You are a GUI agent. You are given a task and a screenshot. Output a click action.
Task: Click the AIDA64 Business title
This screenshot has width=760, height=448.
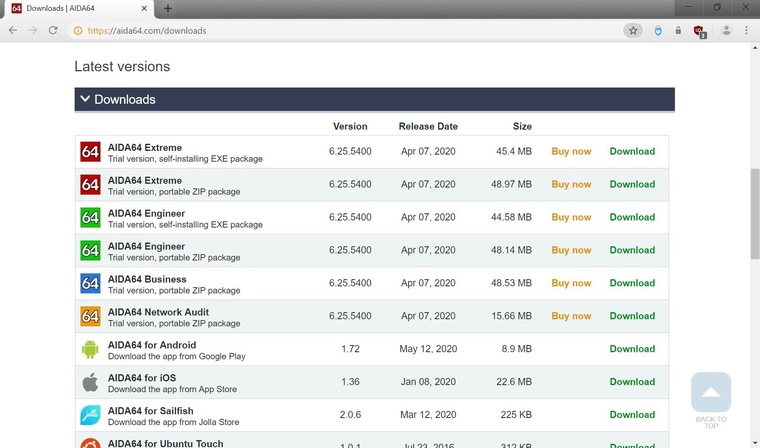click(147, 279)
